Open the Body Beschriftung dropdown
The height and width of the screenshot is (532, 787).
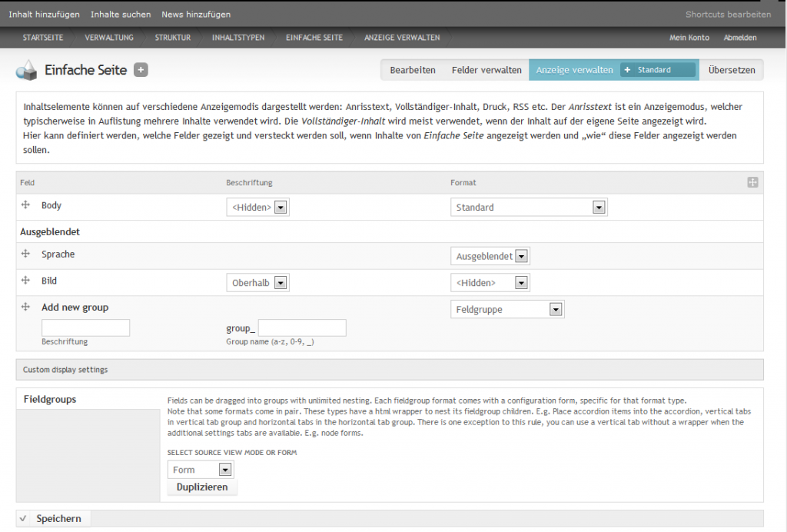click(x=257, y=208)
